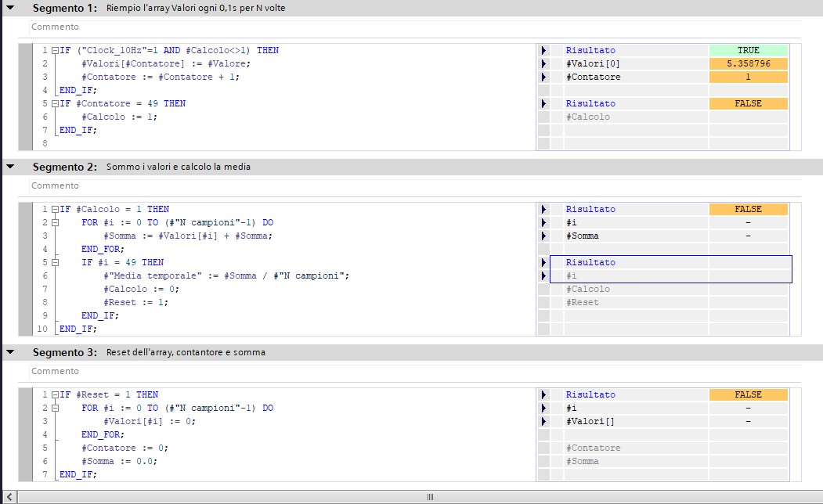Viewport: 823px width, 504px height.
Task: Click the FALSE value in Segmento 3
Action: click(749, 395)
